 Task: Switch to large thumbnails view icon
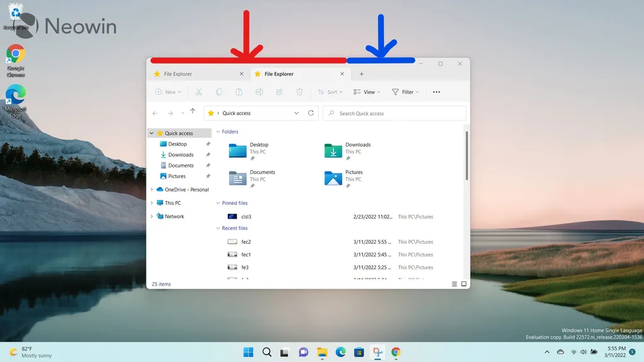pyautogui.click(x=464, y=284)
